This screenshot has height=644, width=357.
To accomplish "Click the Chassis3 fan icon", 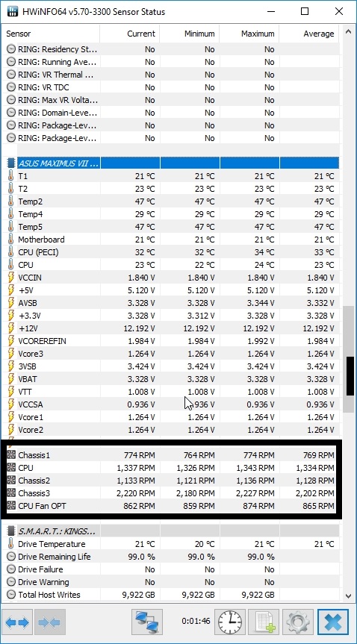I will [11, 493].
